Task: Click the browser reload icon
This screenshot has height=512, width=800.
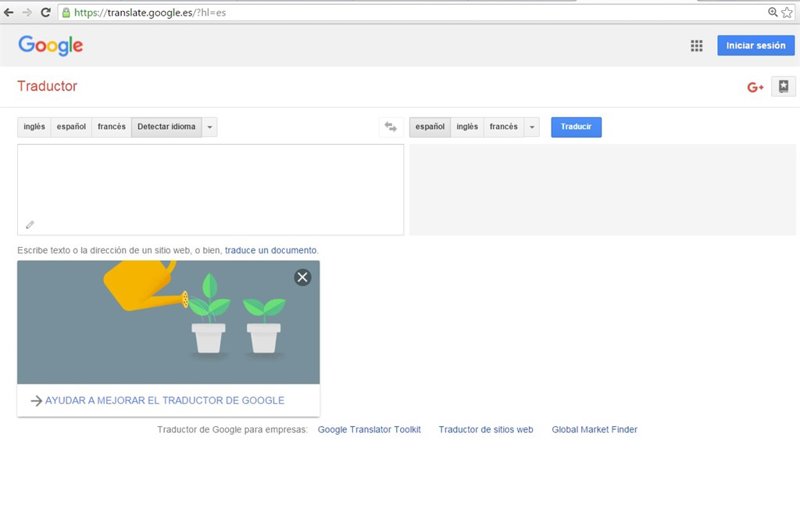Action: coord(45,12)
